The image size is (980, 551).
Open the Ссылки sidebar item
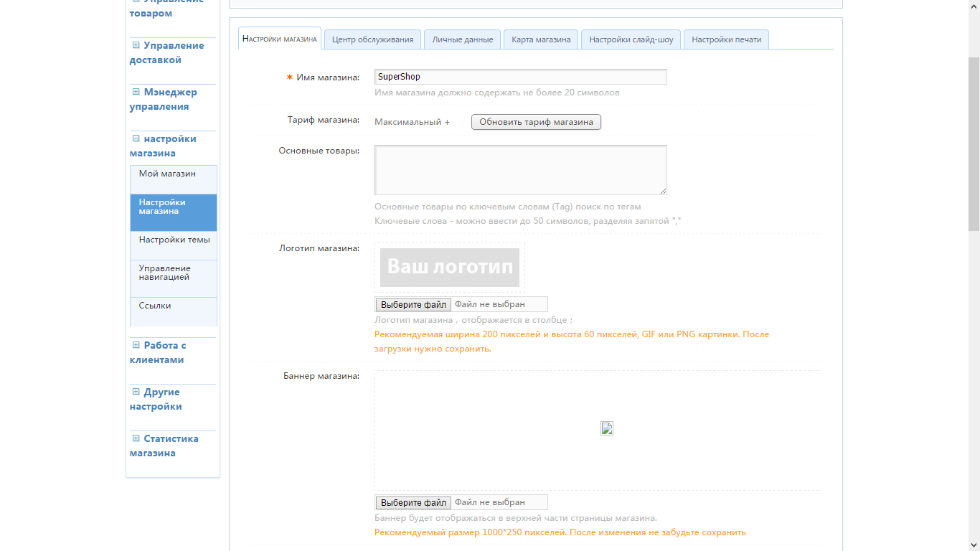(x=174, y=311)
